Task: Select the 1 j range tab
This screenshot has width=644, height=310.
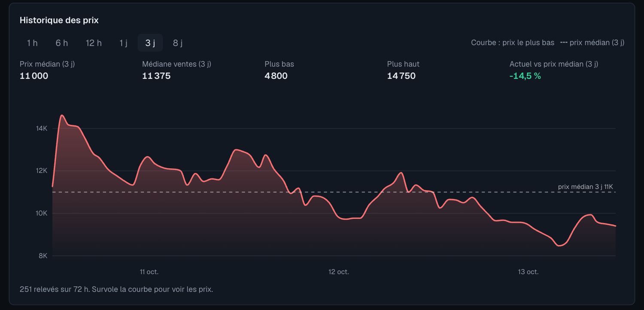Action: coord(123,43)
